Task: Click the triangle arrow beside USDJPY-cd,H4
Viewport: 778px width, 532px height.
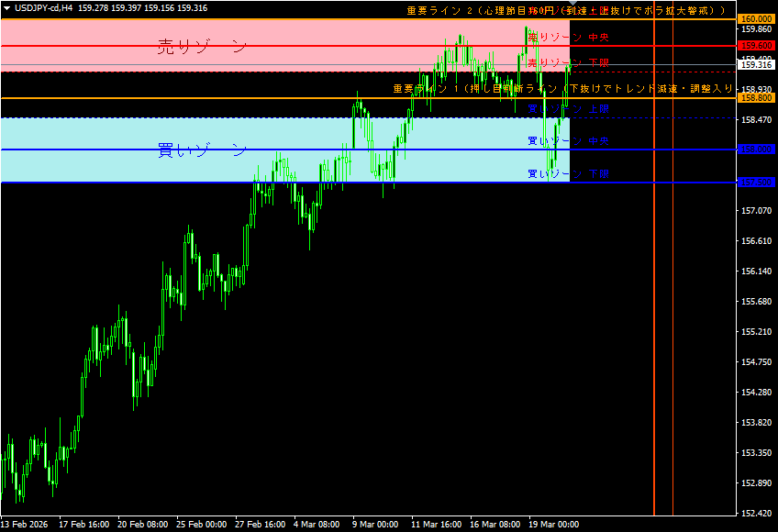Action: (6, 8)
